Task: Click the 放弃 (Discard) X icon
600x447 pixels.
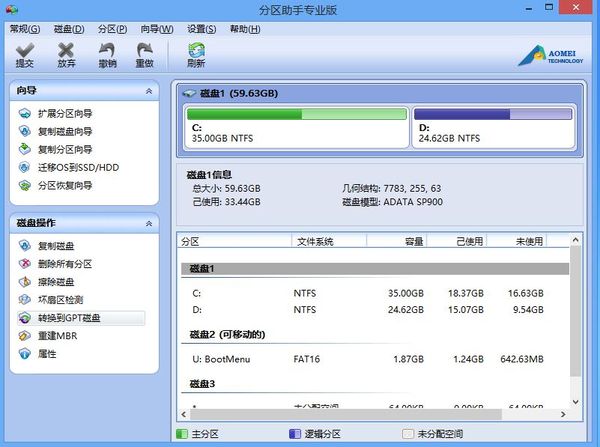Action: coord(66,50)
